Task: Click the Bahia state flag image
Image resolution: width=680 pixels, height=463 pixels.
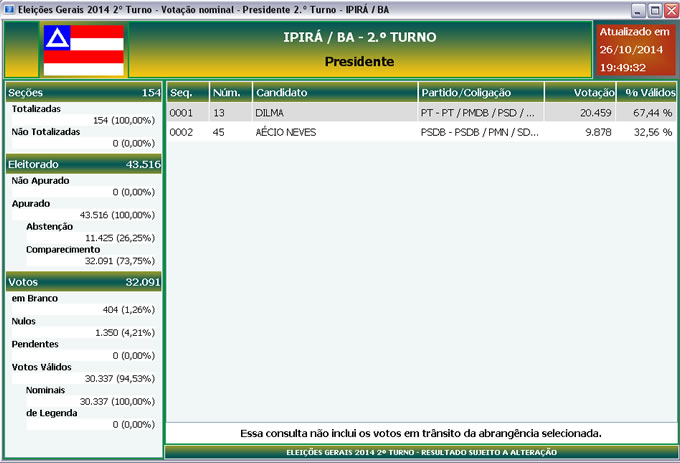Action: tap(84, 50)
